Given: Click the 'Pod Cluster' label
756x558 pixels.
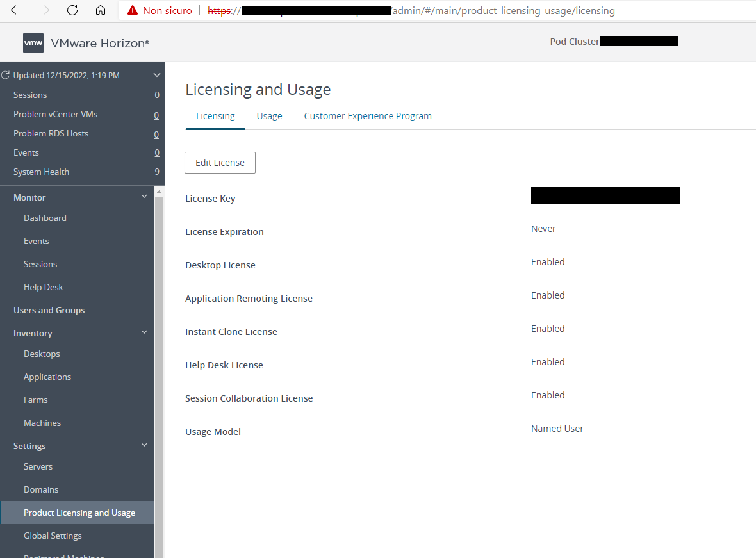Looking at the screenshot, I should tap(574, 42).
